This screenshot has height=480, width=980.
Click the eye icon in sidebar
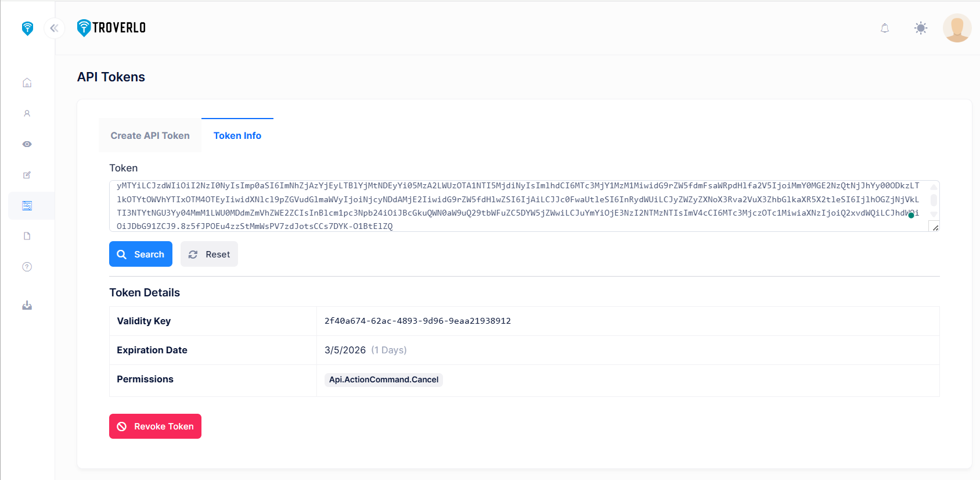pos(27,144)
